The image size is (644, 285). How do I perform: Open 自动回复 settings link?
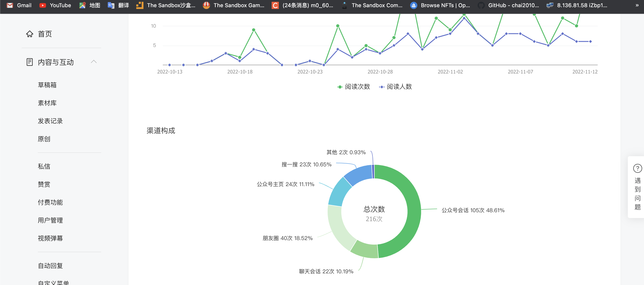click(x=50, y=266)
